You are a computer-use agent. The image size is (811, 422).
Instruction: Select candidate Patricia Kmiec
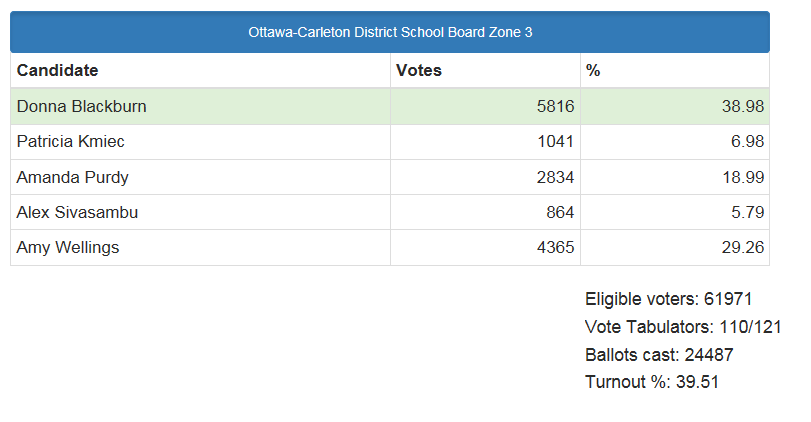tap(71, 142)
